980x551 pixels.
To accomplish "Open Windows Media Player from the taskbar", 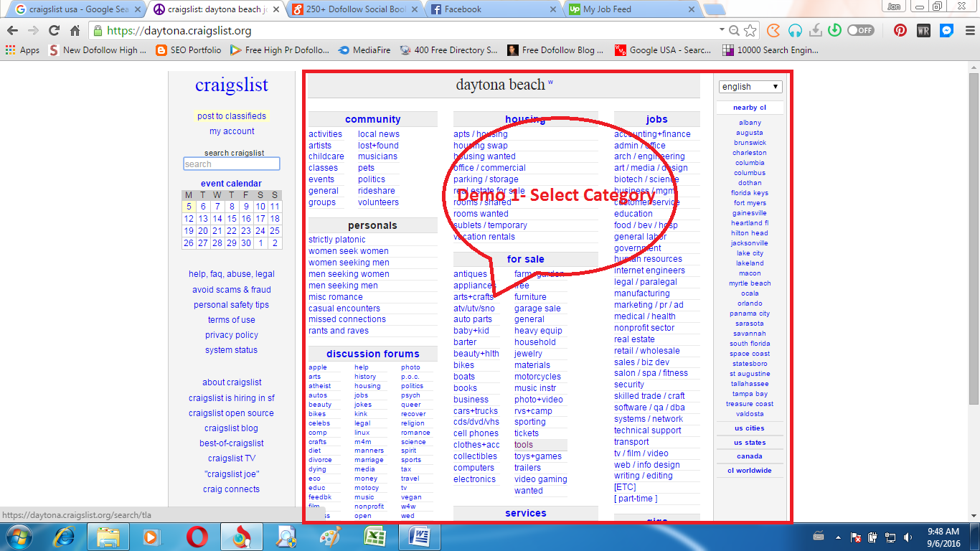I will [153, 537].
